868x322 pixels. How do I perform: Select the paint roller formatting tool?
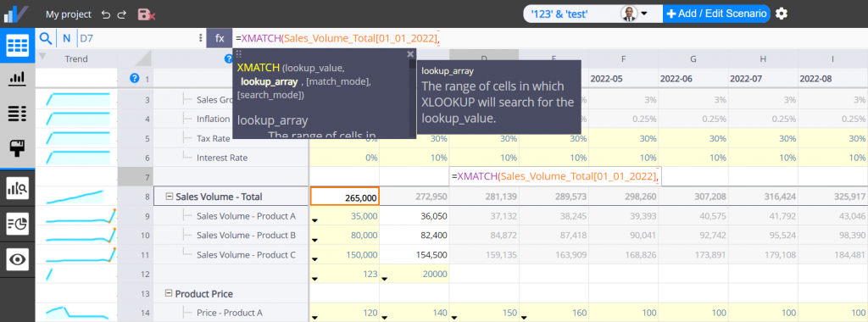pos(18,147)
